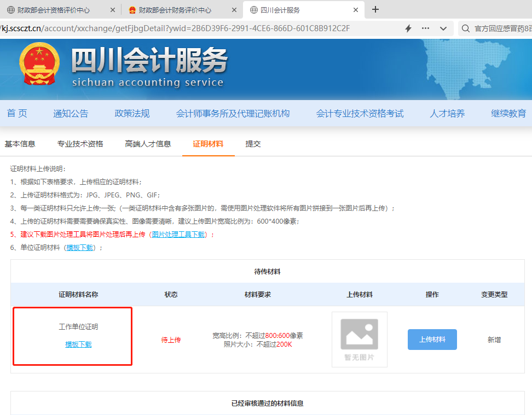Image resolution: width=532 pixels, height=415 pixels.
Task: Click the national emblem logo
Action: click(39, 63)
